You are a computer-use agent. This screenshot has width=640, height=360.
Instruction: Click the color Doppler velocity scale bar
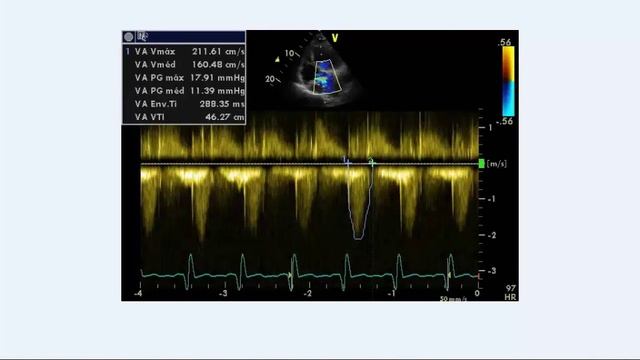[x=508, y=81]
